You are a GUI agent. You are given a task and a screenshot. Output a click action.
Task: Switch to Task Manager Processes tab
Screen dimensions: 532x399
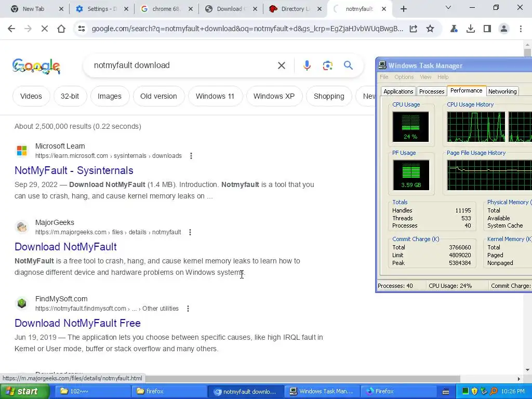432,91
